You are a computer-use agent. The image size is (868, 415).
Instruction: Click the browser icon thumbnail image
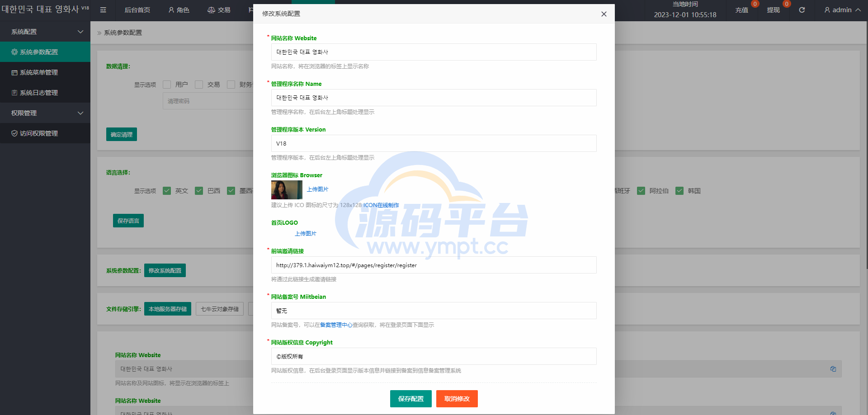coord(287,190)
